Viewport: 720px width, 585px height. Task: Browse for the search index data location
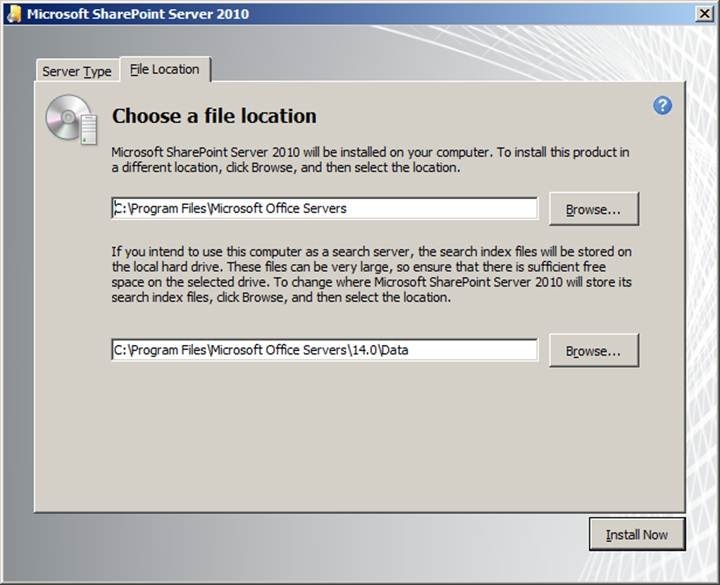click(x=594, y=351)
